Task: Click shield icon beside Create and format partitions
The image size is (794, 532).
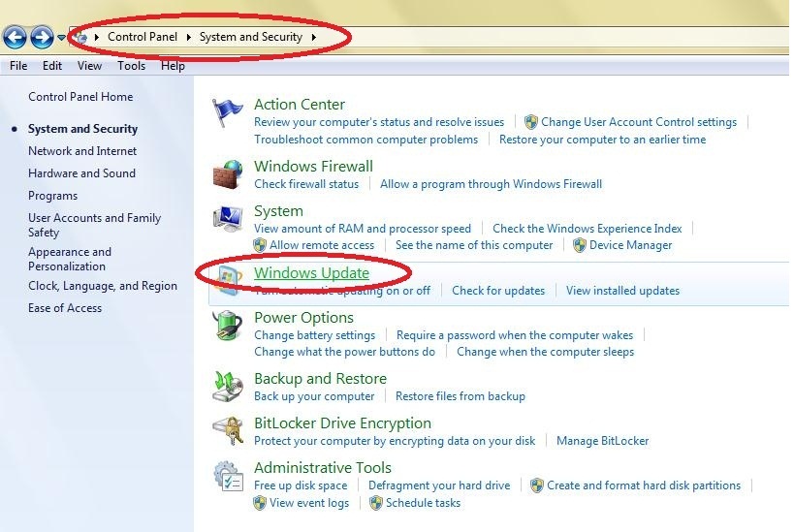Action: 537,485
